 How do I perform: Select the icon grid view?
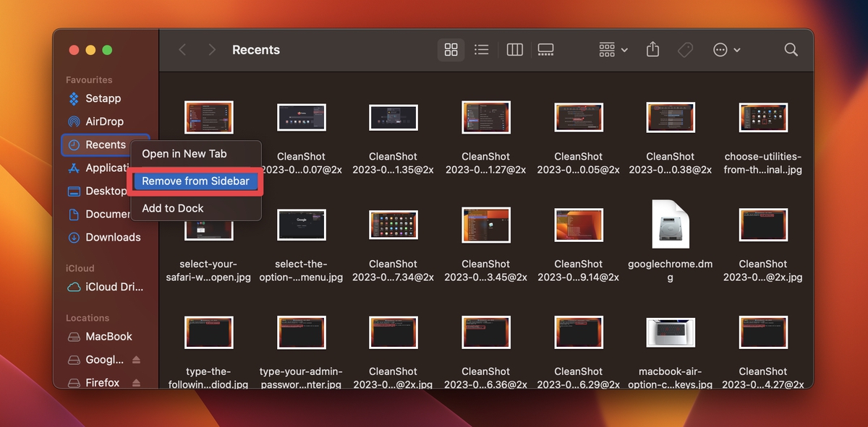[x=451, y=50]
